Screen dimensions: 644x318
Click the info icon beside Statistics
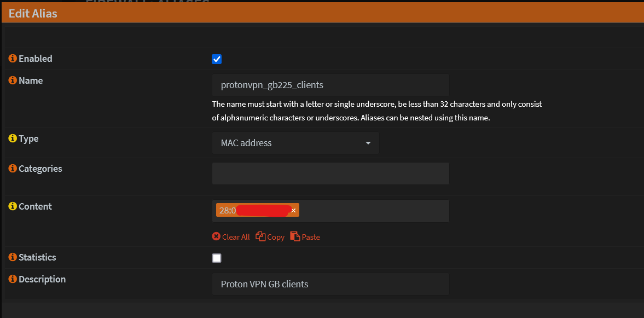[13, 257]
